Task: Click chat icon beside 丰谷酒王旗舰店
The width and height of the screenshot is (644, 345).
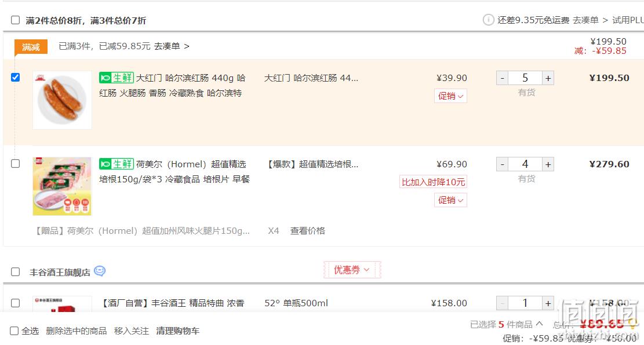Action: [x=100, y=271]
